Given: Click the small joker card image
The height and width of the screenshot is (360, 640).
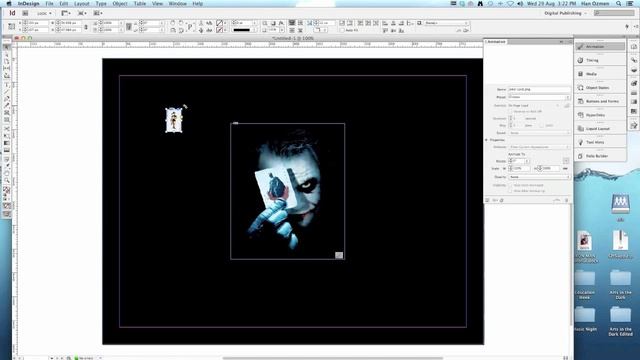Looking at the screenshot, I should (174, 120).
